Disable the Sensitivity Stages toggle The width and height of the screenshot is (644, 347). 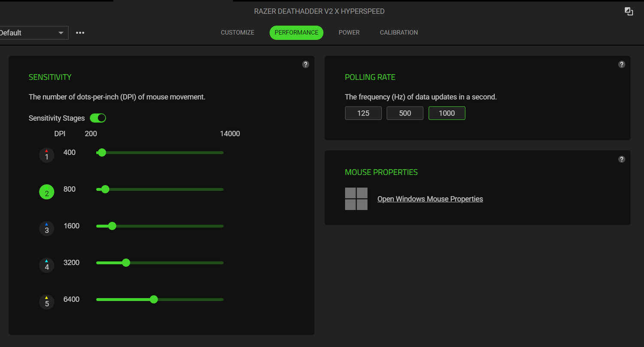(98, 118)
